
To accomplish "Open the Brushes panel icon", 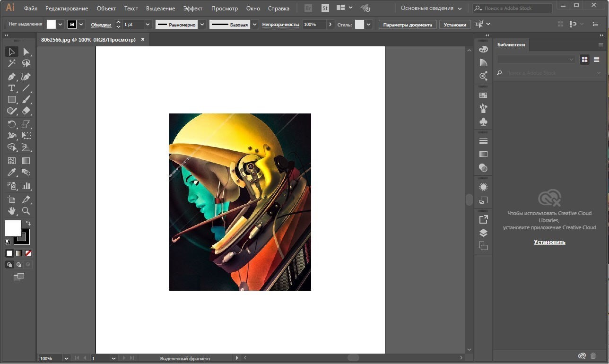I will 483,108.
